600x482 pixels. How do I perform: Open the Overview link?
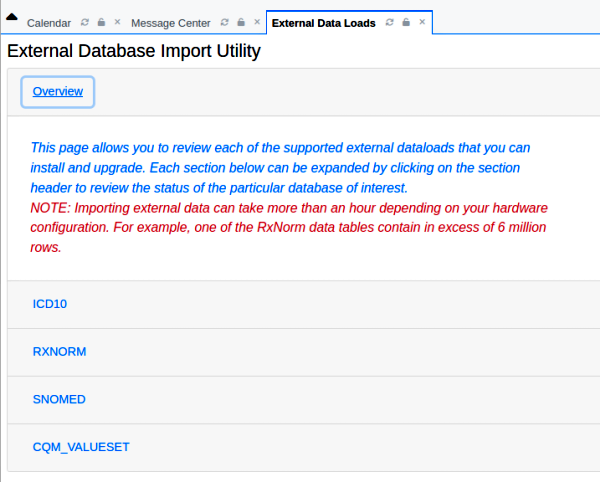coord(57,92)
